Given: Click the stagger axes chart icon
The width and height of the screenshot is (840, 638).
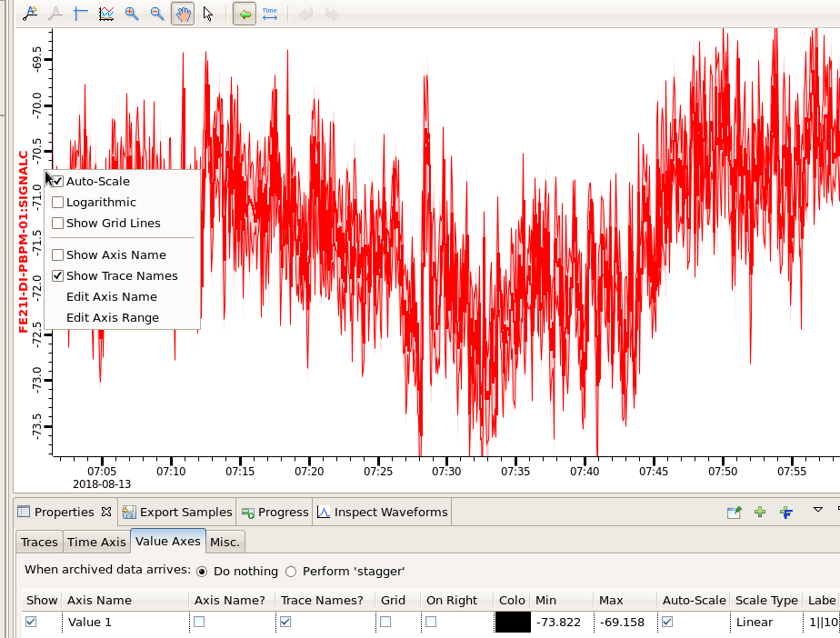Looking at the screenshot, I should (106, 14).
